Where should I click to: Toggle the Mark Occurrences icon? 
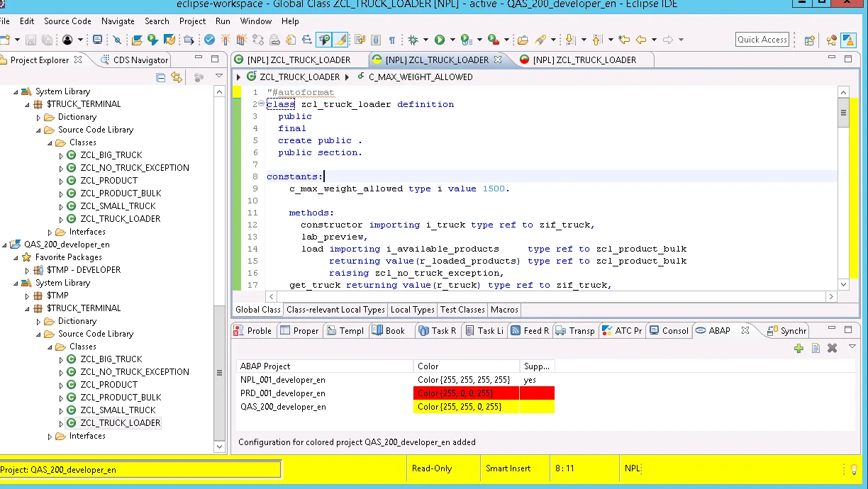click(x=323, y=40)
